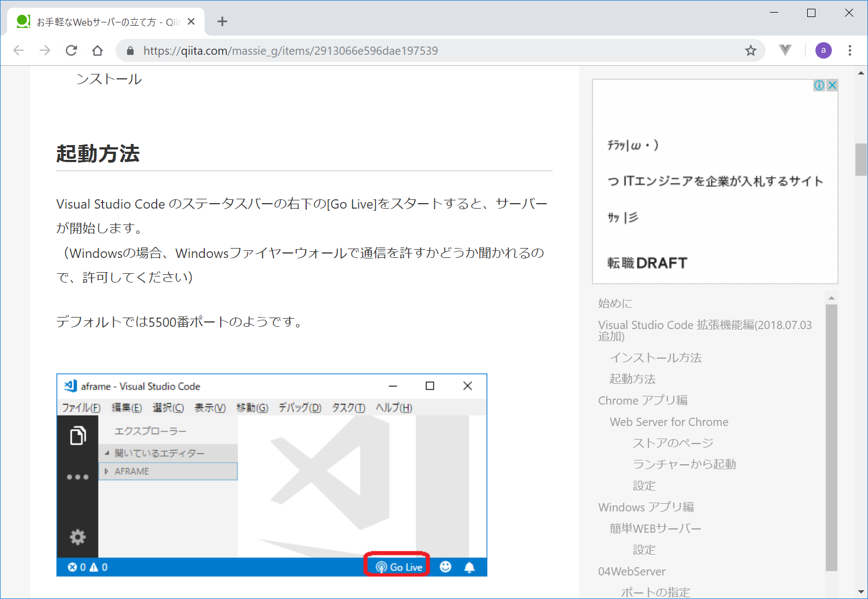This screenshot has width=868, height=599.
Task: Open a new browser tab
Action: tap(222, 21)
